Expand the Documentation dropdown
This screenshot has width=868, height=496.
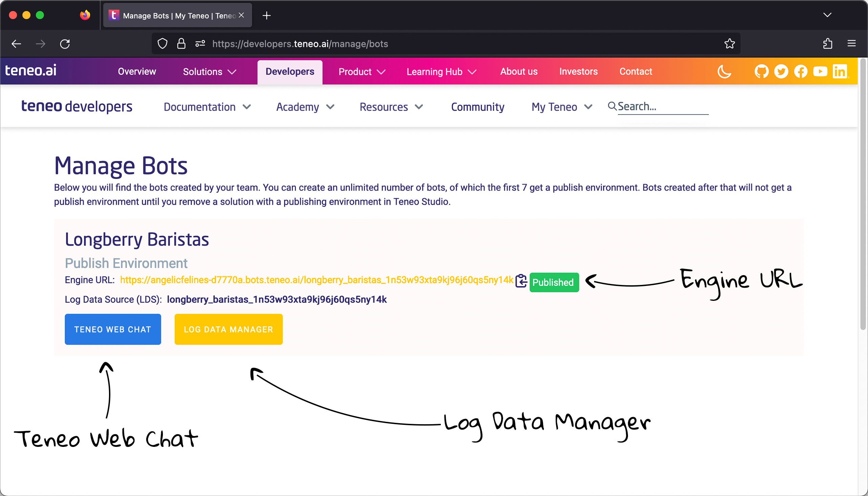(x=207, y=107)
